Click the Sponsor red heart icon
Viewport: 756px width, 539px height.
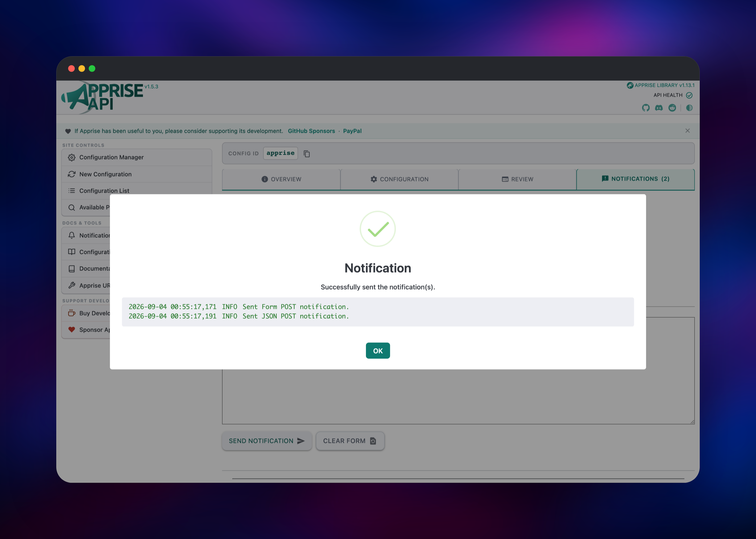[72, 330]
